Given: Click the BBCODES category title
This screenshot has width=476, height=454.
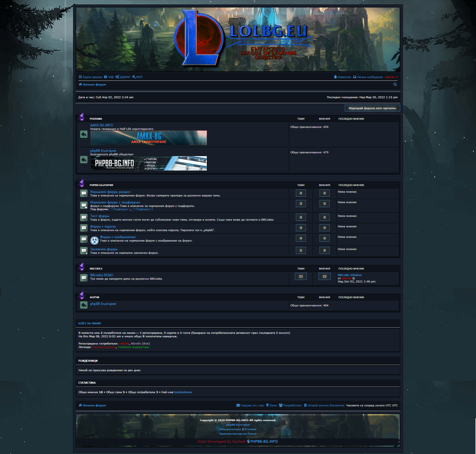Looking at the screenshot, I should [96, 269].
